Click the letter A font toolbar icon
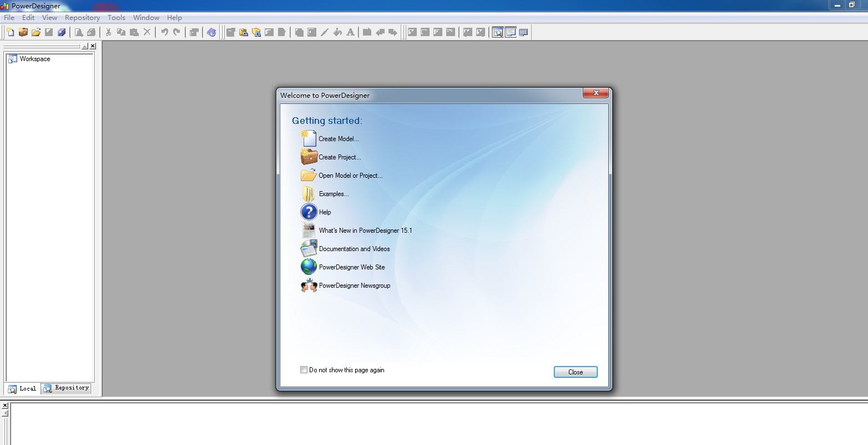Viewport: 868px width, 445px height. [x=350, y=32]
